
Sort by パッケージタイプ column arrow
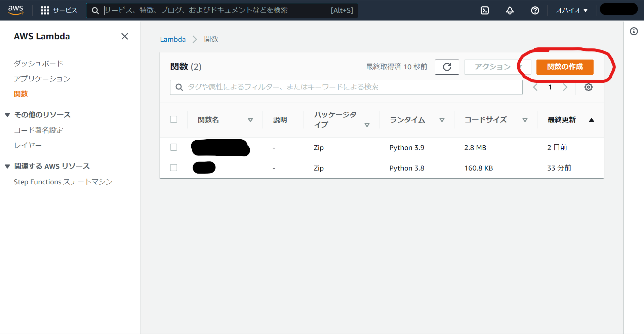point(367,125)
